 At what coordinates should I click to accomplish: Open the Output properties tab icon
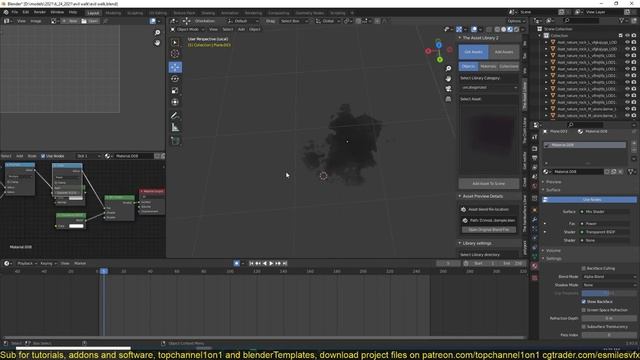click(535, 158)
